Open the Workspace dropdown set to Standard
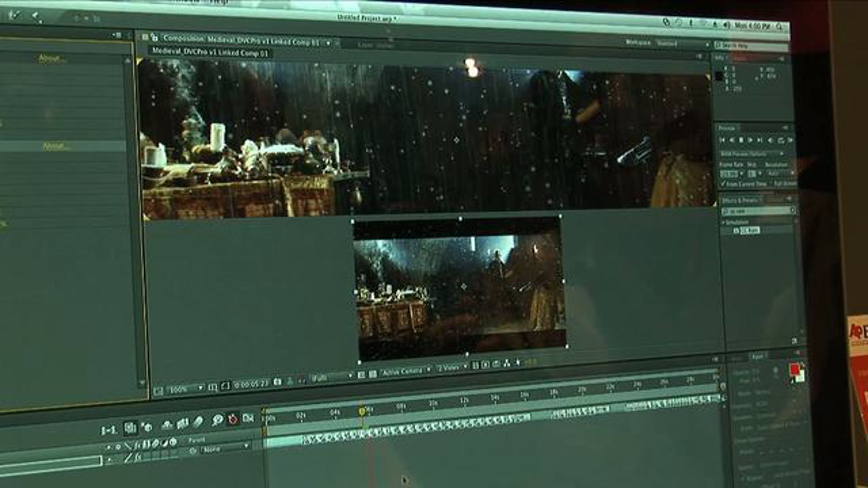The height and width of the screenshot is (488, 868). click(x=682, y=44)
